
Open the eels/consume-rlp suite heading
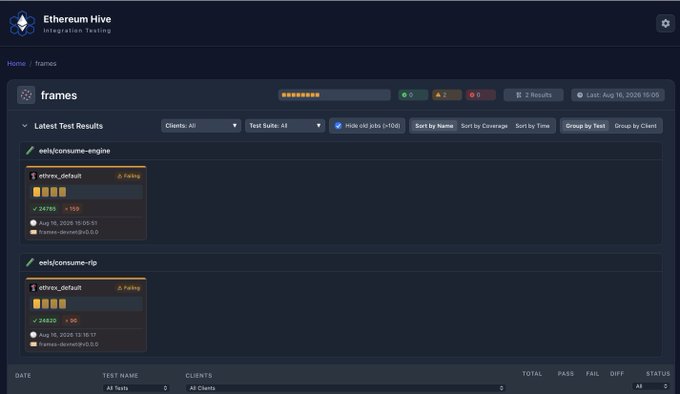68,262
